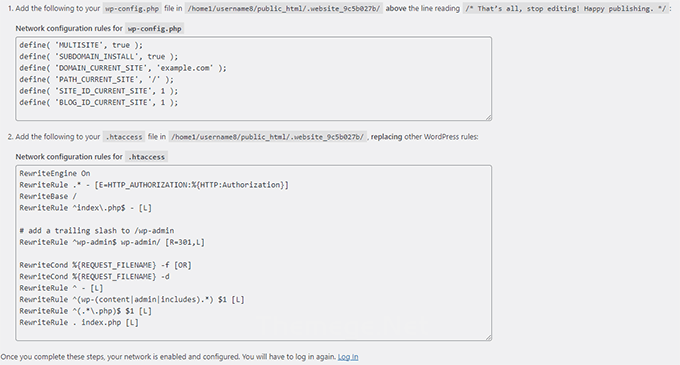680x365 pixels.
Task: Click the 'Happy publishing' code snippet
Action: (566, 8)
